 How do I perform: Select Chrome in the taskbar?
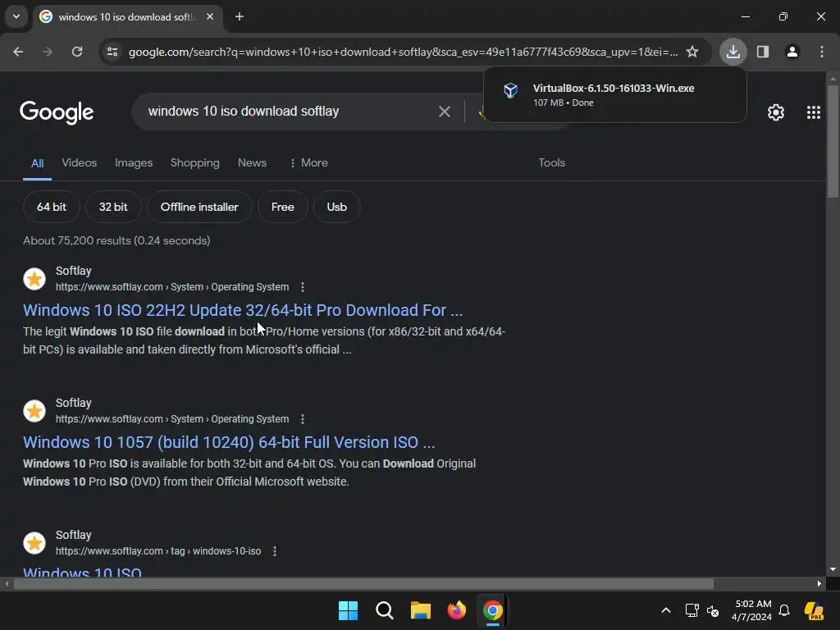(492, 610)
